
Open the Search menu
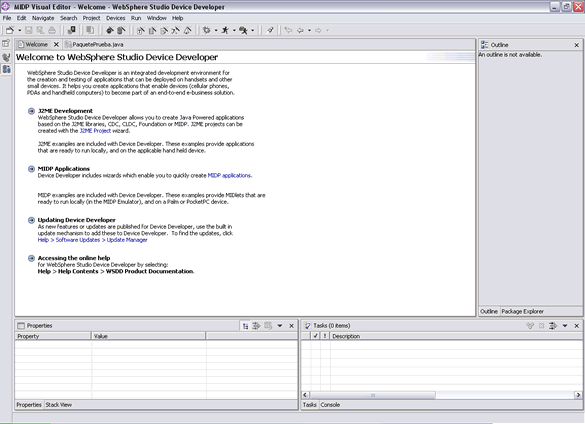pyautogui.click(x=69, y=18)
